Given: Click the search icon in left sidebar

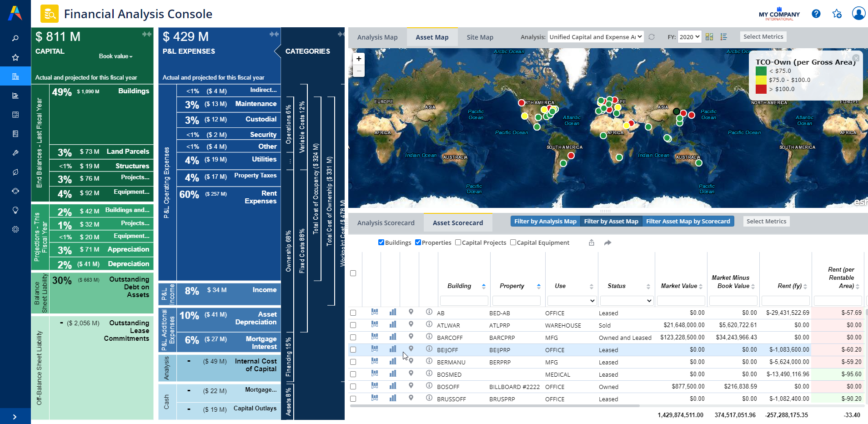Looking at the screenshot, I should (15, 38).
